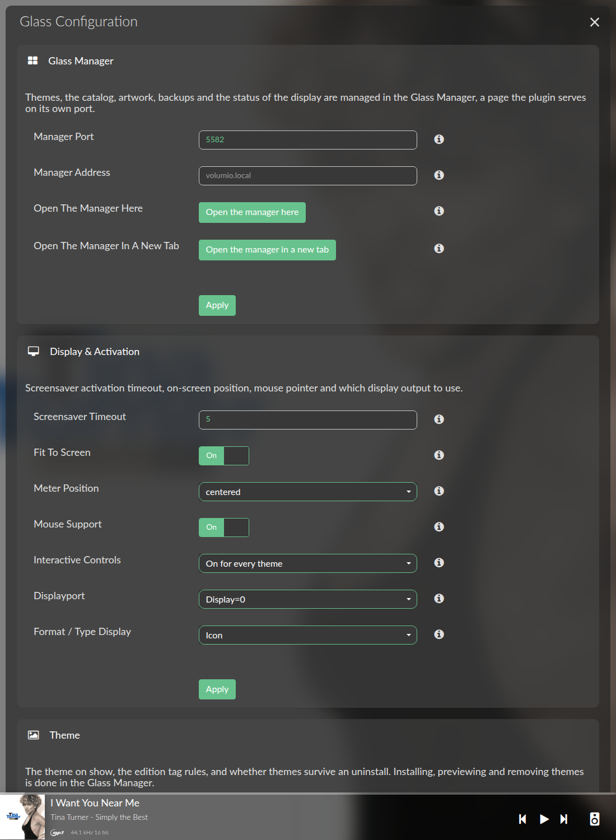Apply the Display & Activation settings
The image size is (616, 840).
coord(217,689)
